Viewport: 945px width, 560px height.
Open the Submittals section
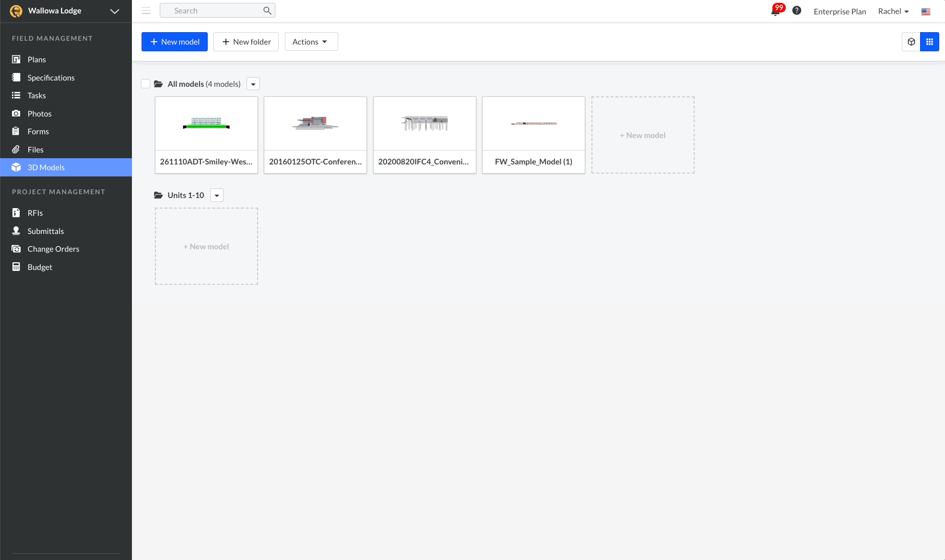point(16,231)
